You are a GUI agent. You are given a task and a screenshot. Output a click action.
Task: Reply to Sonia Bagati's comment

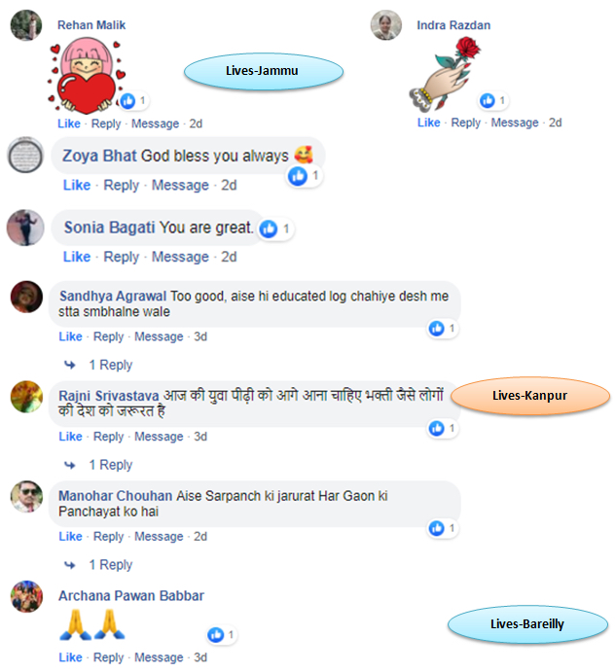[x=122, y=257]
